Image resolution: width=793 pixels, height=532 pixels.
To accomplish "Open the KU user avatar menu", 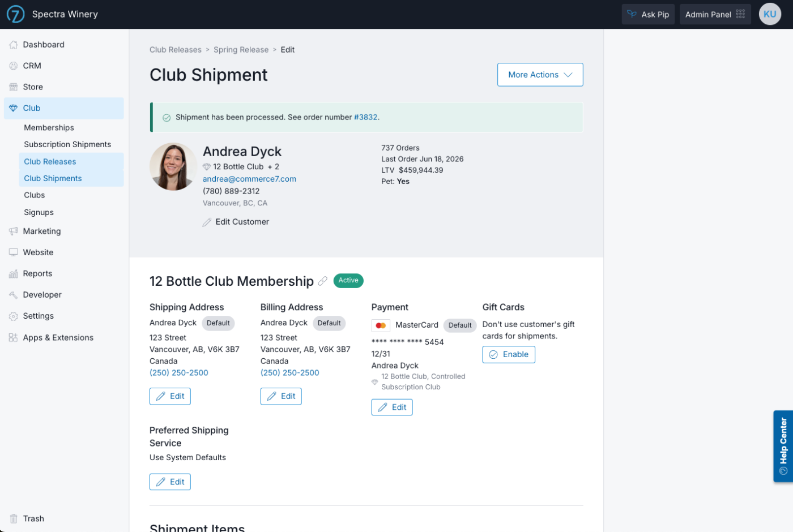I will click(770, 14).
